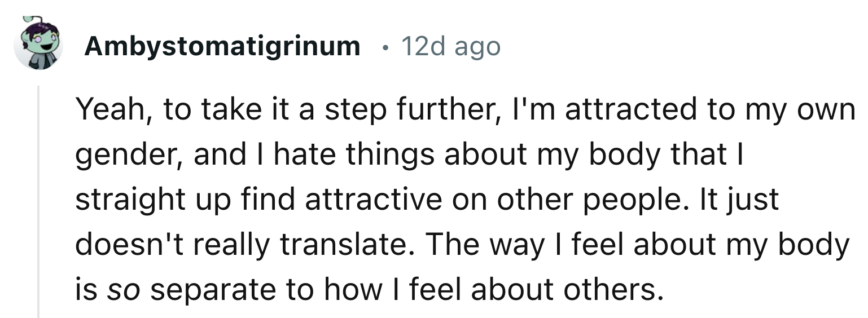Click the Ambystomatigrinum user avatar
Image resolution: width=868 pixels, height=318 pixels.
pos(38,44)
